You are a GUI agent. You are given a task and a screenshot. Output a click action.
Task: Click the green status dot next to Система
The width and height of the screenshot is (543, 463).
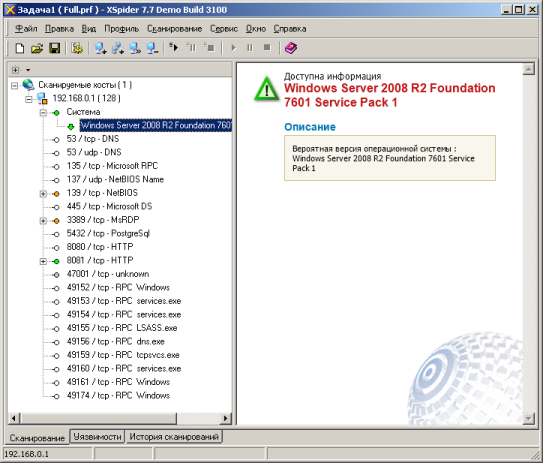tap(56, 113)
